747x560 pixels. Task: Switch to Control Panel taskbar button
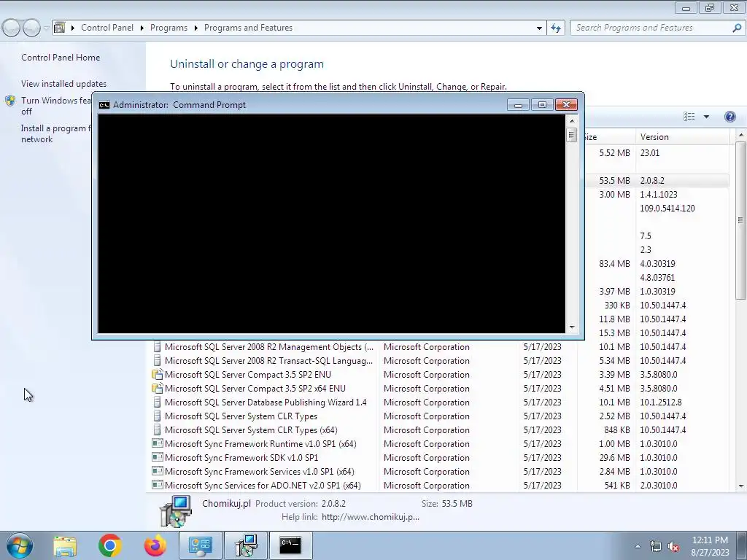(200, 545)
